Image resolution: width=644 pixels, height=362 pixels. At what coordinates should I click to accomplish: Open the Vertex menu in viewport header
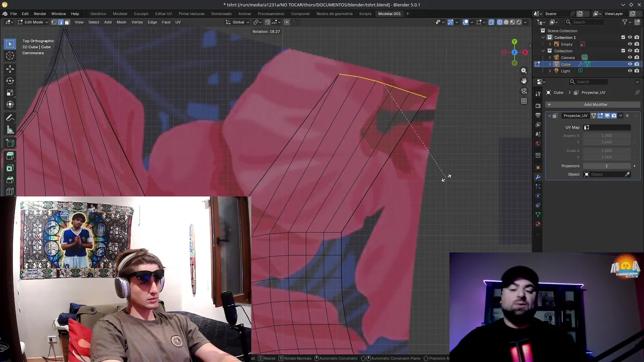tap(137, 22)
